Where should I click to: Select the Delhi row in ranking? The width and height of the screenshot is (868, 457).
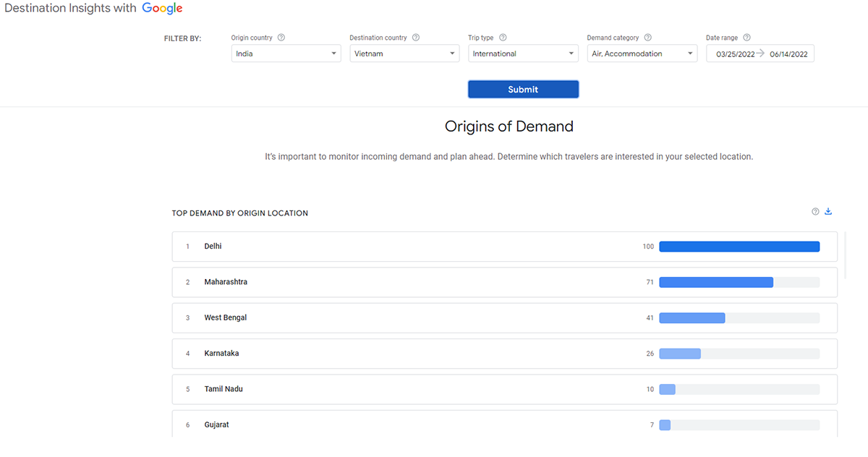click(504, 247)
